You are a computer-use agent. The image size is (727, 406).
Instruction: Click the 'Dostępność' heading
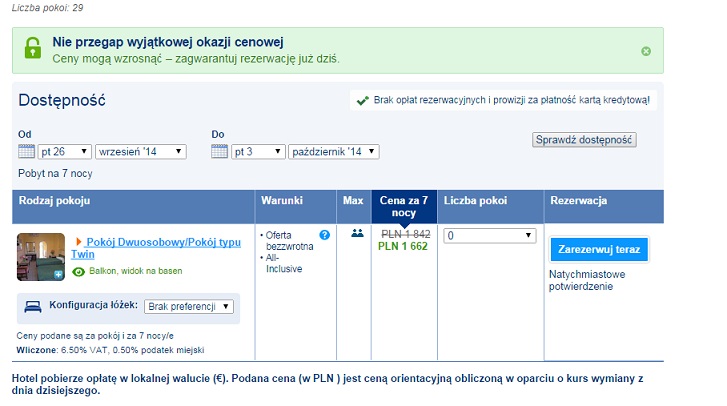pos(62,100)
